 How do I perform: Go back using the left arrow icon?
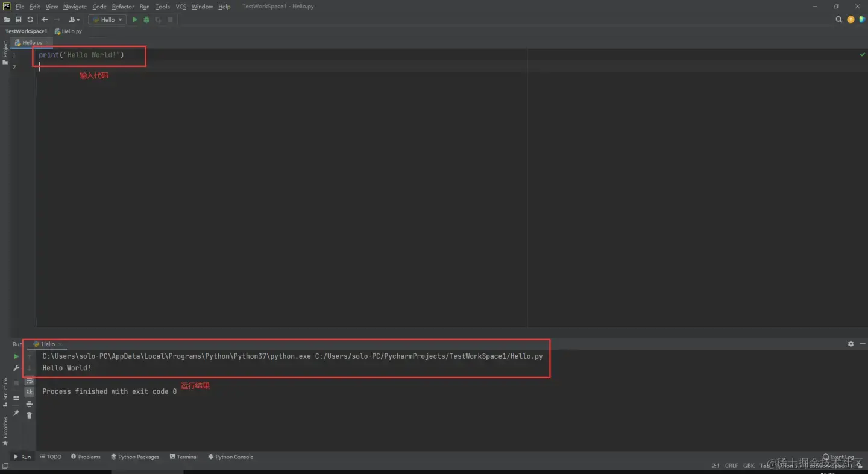click(x=45, y=19)
